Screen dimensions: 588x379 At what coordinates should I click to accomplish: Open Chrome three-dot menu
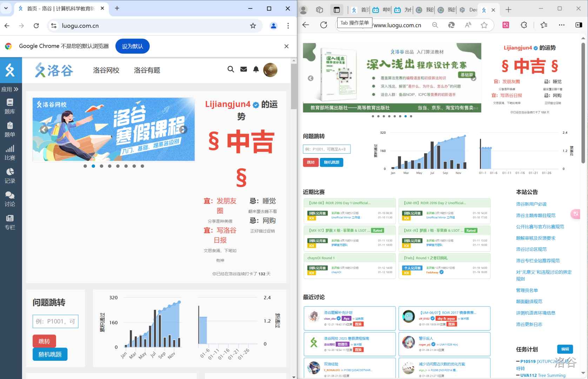pos(288,26)
